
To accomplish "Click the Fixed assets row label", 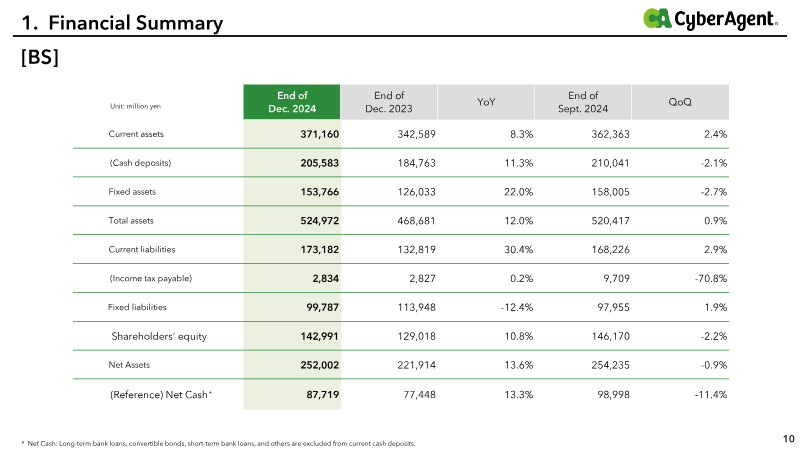I will (132, 192).
